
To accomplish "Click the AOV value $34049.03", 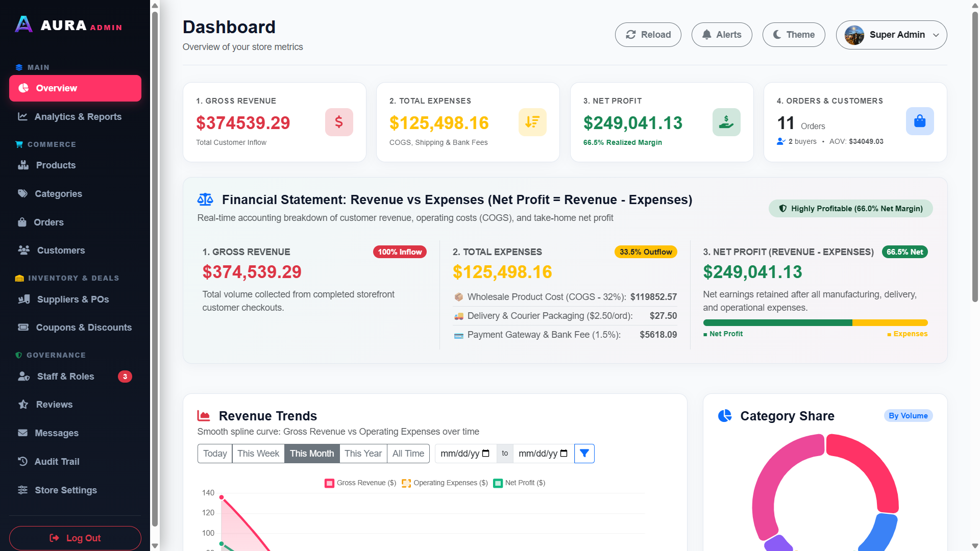I will (866, 141).
